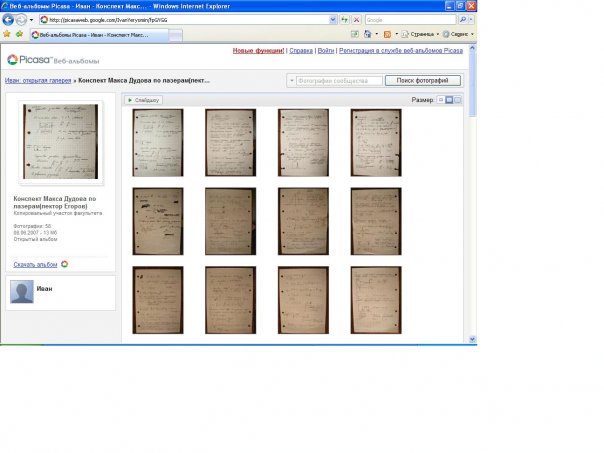This screenshot has height=453, width=604.
Task: Open the first photo thumbnail in the grid
Action: pos(158,142)
